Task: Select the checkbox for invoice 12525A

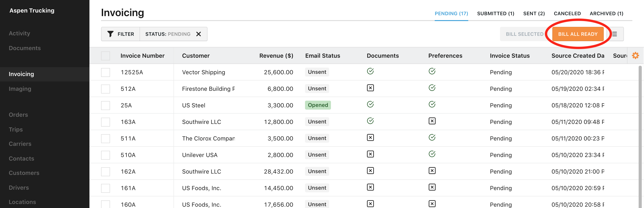Action: point(106,72)
